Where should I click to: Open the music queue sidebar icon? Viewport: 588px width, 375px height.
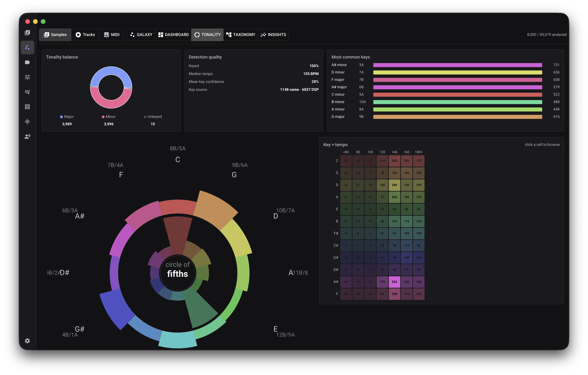coord(27,92)
